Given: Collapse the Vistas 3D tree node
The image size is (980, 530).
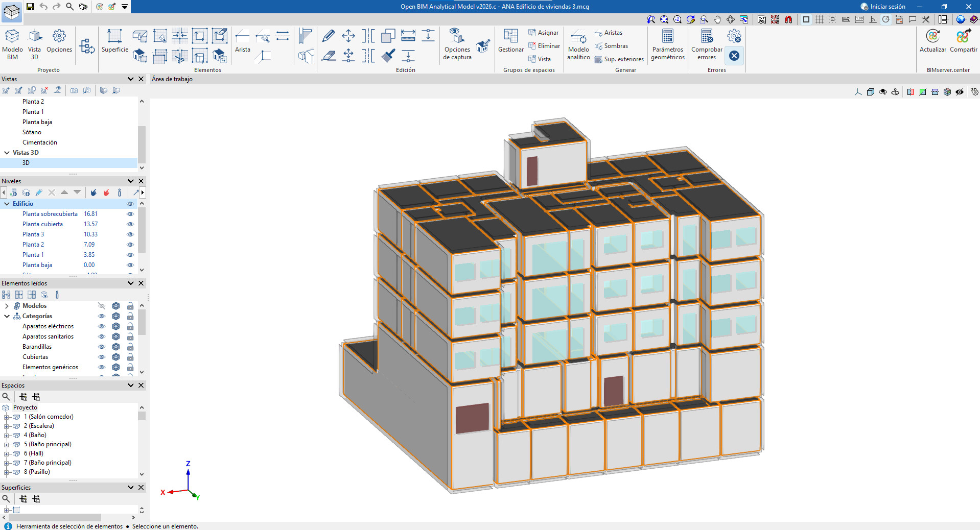Looking at the screenshot, I should [7, 153].
